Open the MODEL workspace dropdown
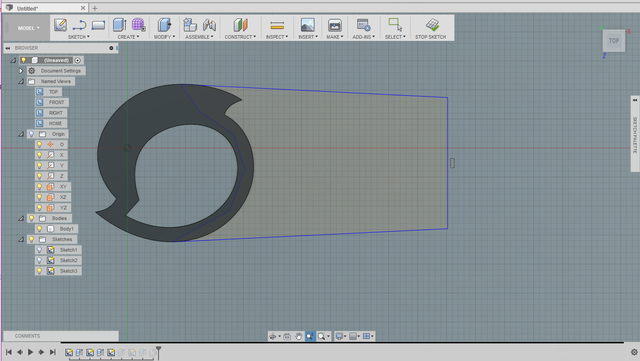This screenshot has height=361, width=640. point(28,28)
